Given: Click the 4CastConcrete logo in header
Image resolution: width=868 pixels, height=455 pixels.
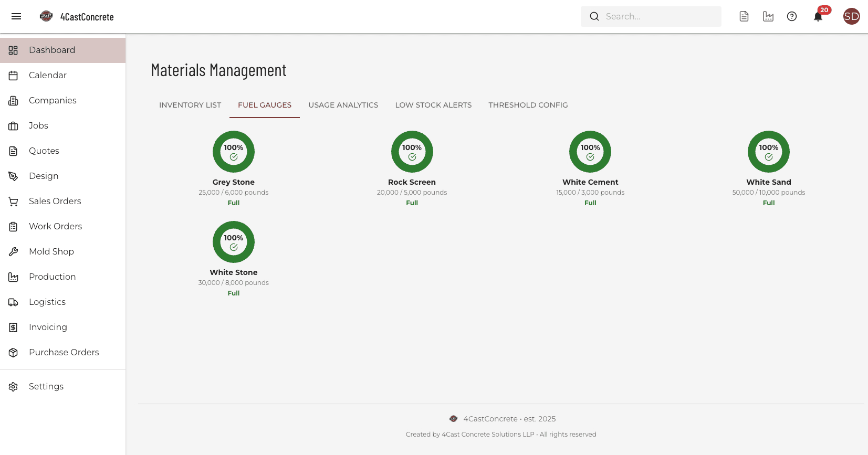Looking at the screenshot, I should (x=46, y=16).
